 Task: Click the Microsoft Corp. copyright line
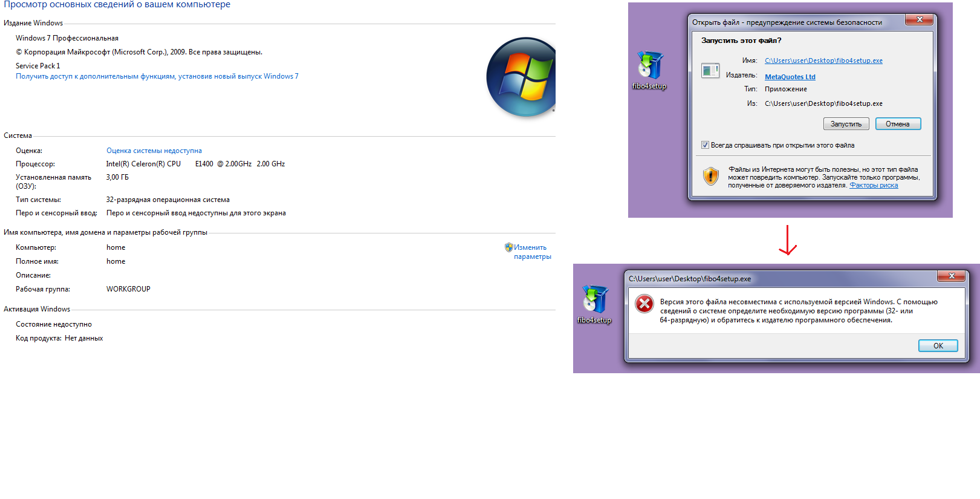point(139,52)
